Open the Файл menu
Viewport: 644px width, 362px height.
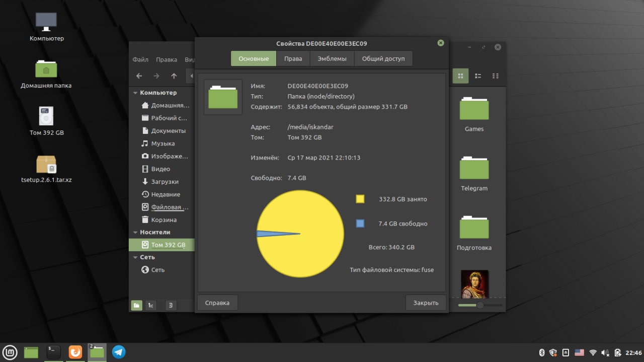(140, 59)
